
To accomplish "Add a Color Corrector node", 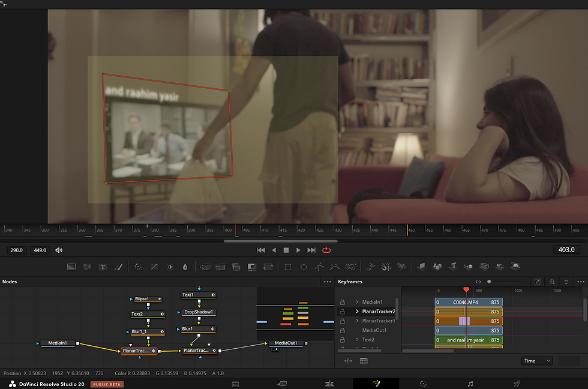I will click(138, 267).
